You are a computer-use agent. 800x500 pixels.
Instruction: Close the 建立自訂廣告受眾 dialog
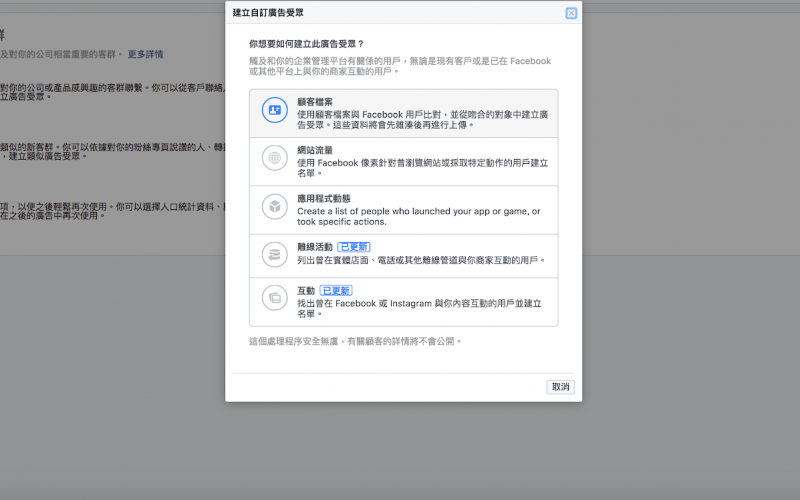coord(571,13)
